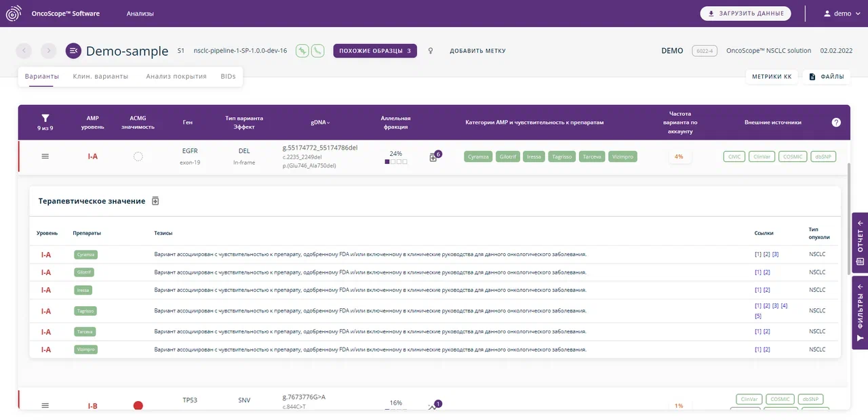The height and width of the screenshot is (420, 868).
Task: Click the Tarceva drug chip in therapy table
Action: click(85, 332)
